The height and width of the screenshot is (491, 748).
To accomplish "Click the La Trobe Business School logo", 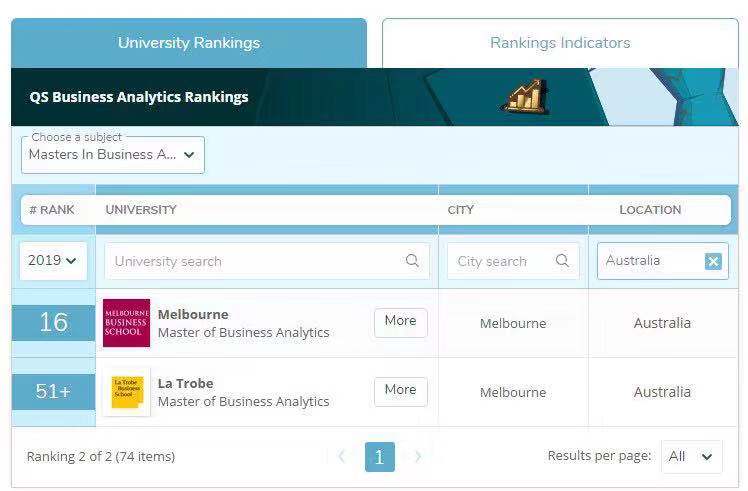I will click(126, 392).
